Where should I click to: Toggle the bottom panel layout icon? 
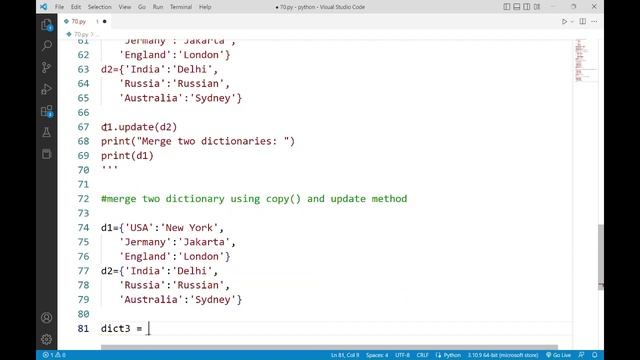pyautogui.click(x=517, y=7)
